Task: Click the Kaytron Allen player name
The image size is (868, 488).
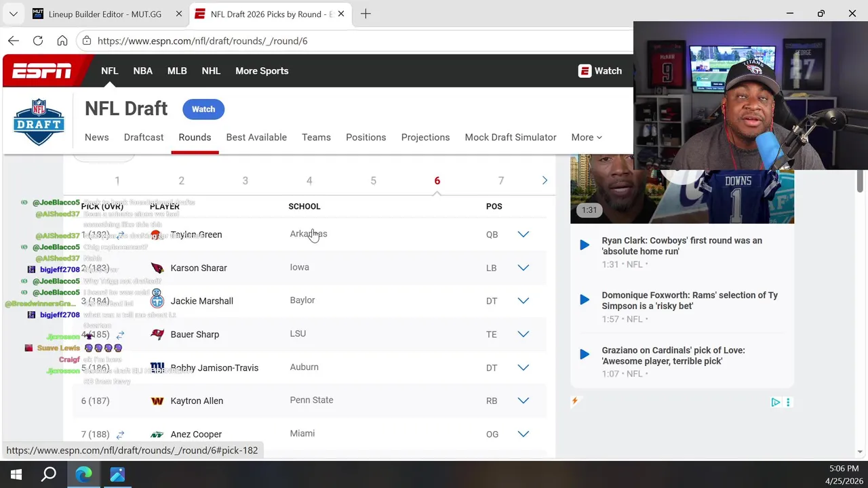Action: [197, 401]
